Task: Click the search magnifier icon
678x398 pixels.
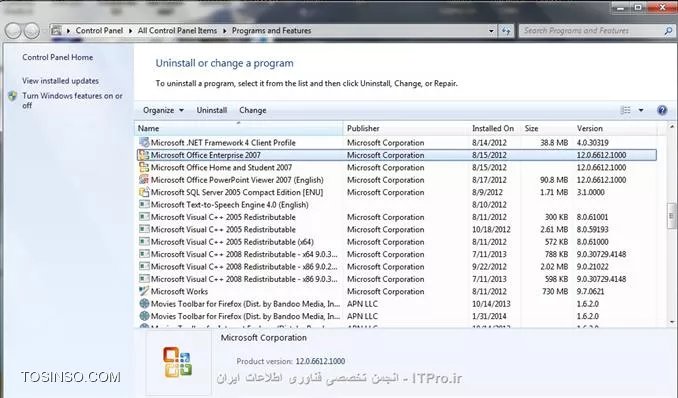Action: tap(668, 31)
